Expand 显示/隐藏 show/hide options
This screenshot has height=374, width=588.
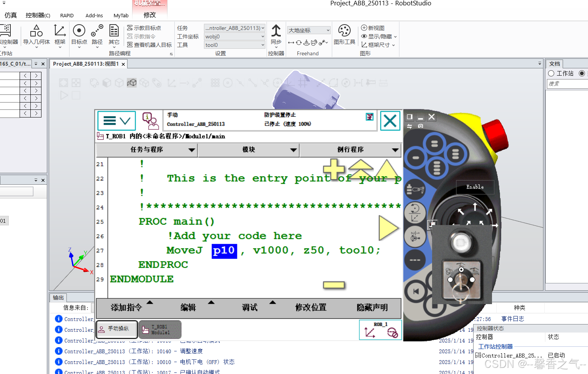pos(379,36)
